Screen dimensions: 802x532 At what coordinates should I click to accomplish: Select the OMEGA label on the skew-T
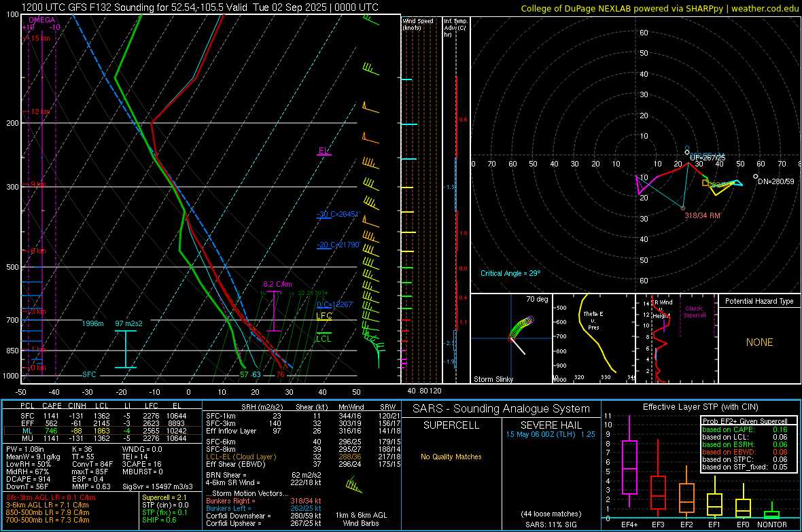click(x=42, y=20)
